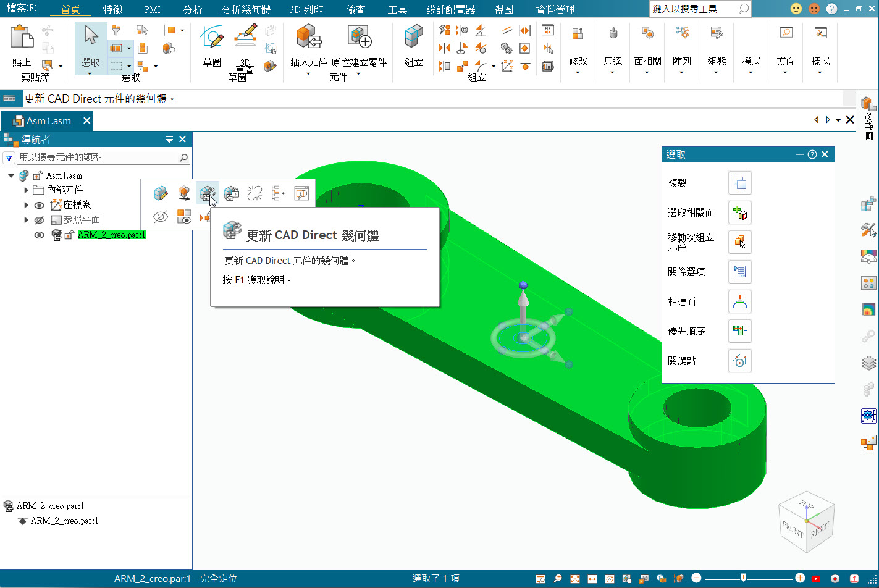Click the 用以搜尋元件的類型 search field
Viewport: 879px width, 588px height.
coord(103,157)
